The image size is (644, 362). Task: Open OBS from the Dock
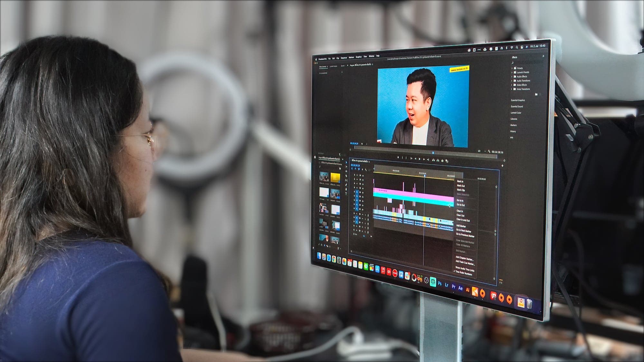pyautogui.click(x=426, y=281)
